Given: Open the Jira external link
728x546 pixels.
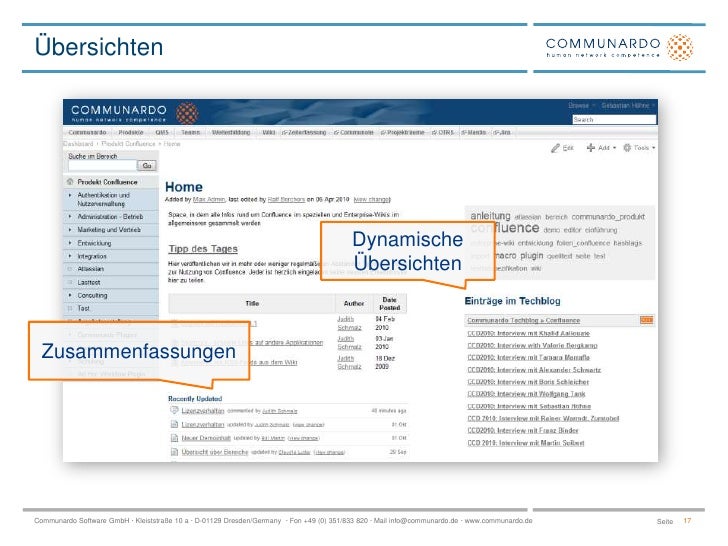Looking at the screenshot, I should tap(502, 133).
